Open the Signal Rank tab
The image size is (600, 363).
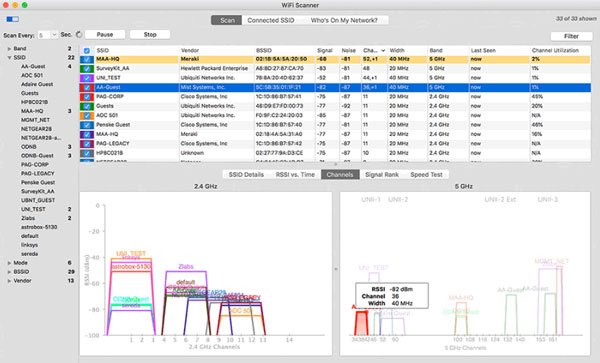382,174
